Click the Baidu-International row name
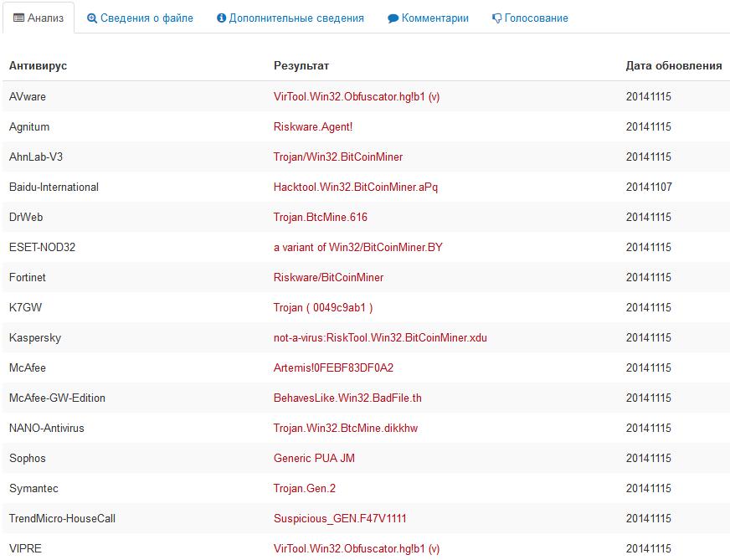The height and width of the screenshot is (560, 730). (x=54, y=188)
